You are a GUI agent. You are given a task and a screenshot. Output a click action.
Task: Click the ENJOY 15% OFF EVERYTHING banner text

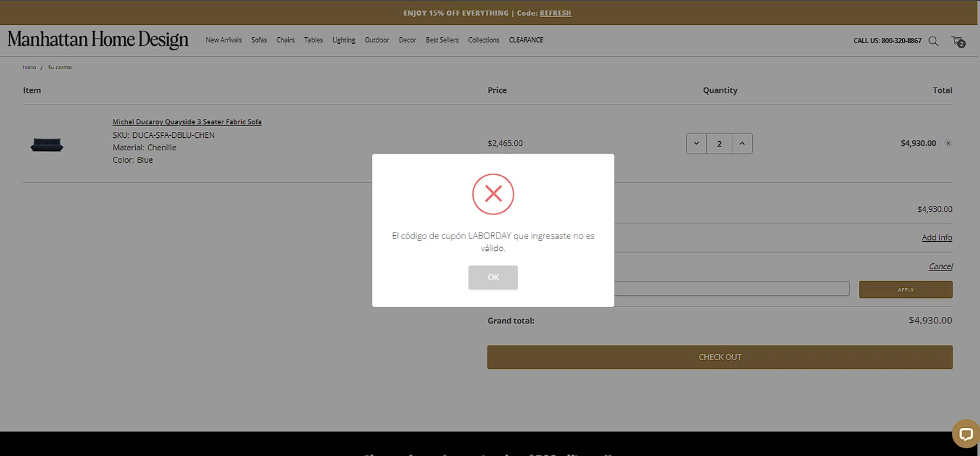click(x=455, y=13)
